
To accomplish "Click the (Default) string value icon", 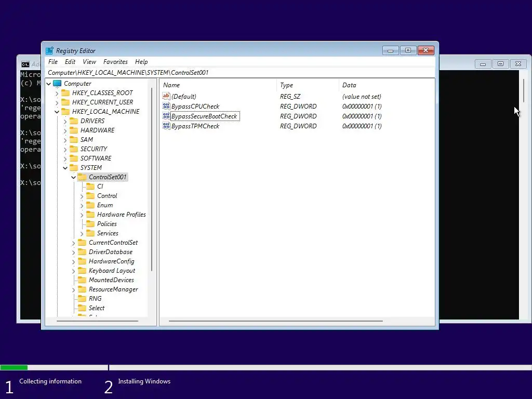I will coord(166,96).
